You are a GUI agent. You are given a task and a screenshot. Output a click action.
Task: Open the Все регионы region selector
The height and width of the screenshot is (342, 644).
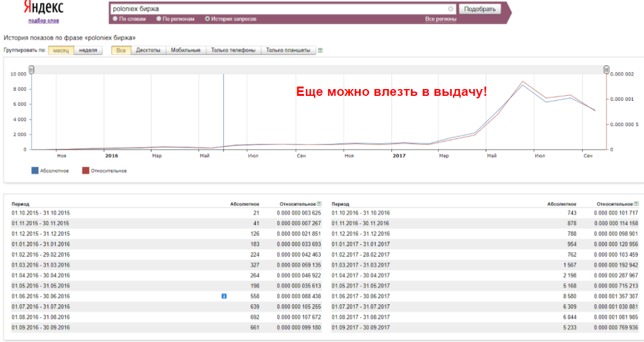(x=441, y=19)
